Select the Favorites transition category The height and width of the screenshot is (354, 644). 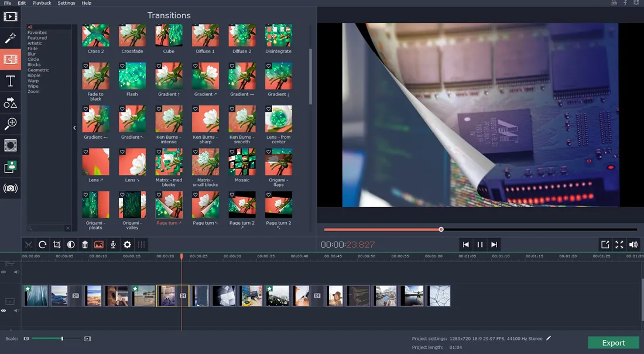coord(37,33)
